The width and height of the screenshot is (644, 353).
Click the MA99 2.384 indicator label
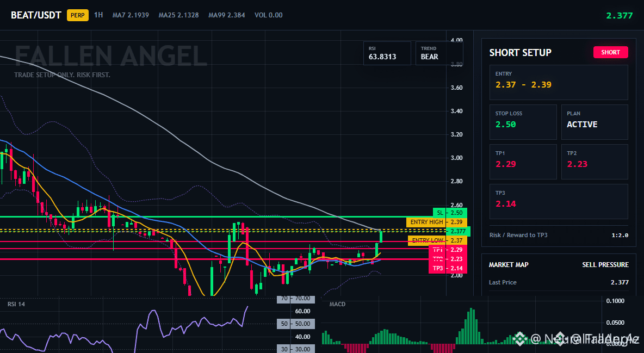pos(227,15)
